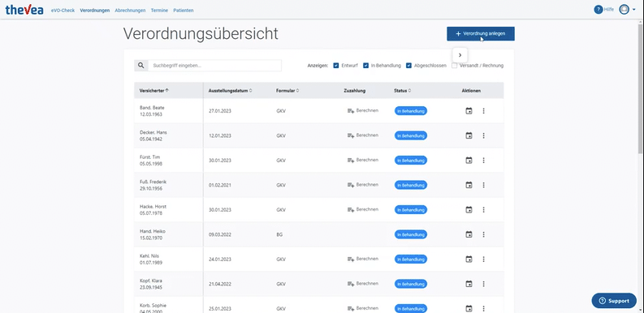Click Berechnen icon for Fuß, Frederik row

(x=351, y=185)
